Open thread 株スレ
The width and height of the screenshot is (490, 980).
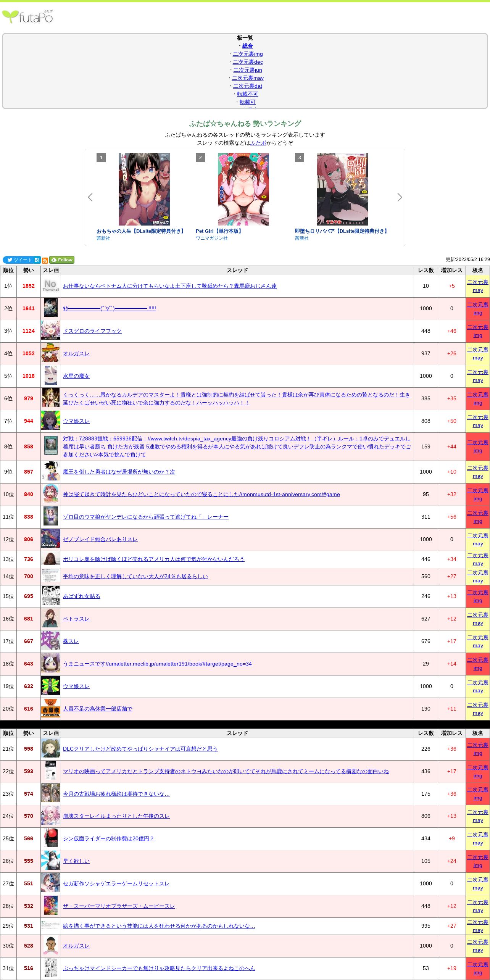tap(71, 641)
